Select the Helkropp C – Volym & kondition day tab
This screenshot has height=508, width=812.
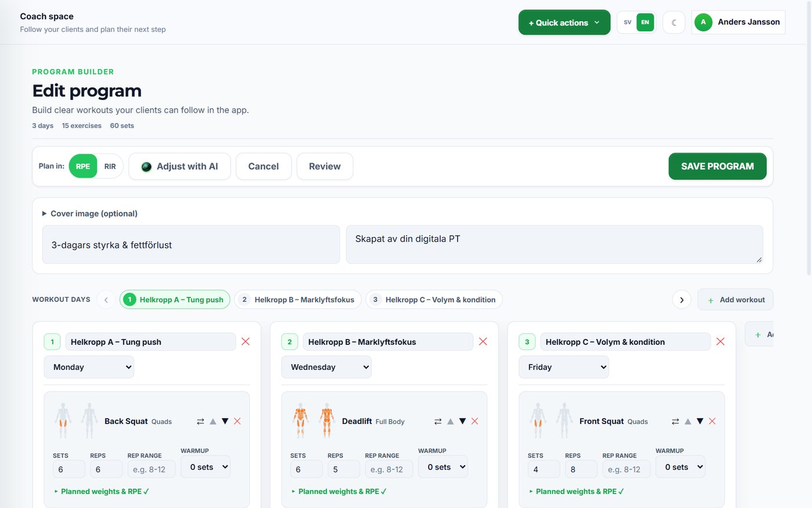coord(434,300)
